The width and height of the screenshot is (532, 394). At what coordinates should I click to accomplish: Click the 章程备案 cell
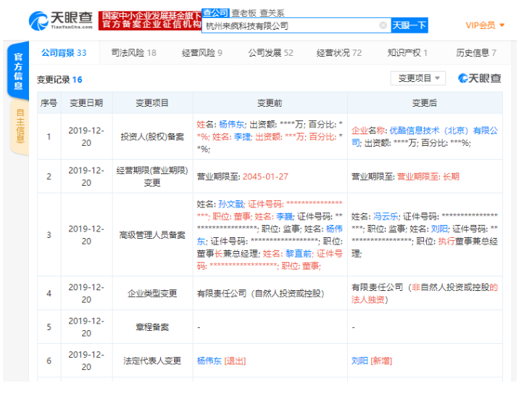152,327
